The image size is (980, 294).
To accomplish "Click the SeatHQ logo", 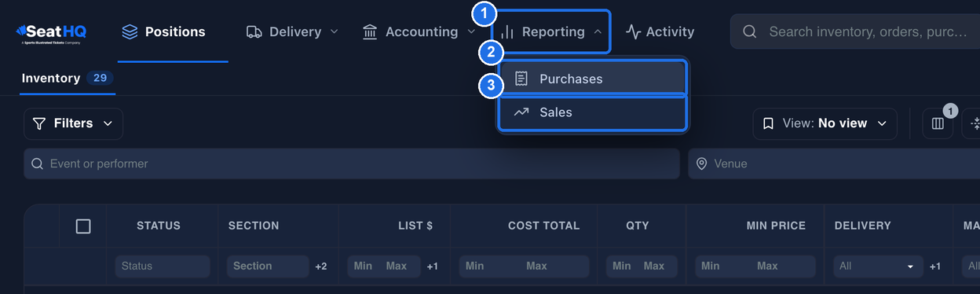I will pos(51,33).
